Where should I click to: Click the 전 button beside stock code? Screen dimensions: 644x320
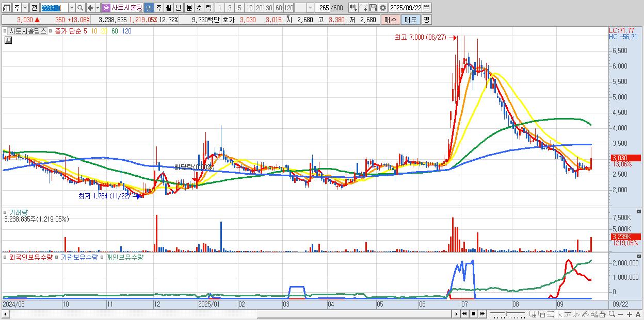(x=34, y=8)
